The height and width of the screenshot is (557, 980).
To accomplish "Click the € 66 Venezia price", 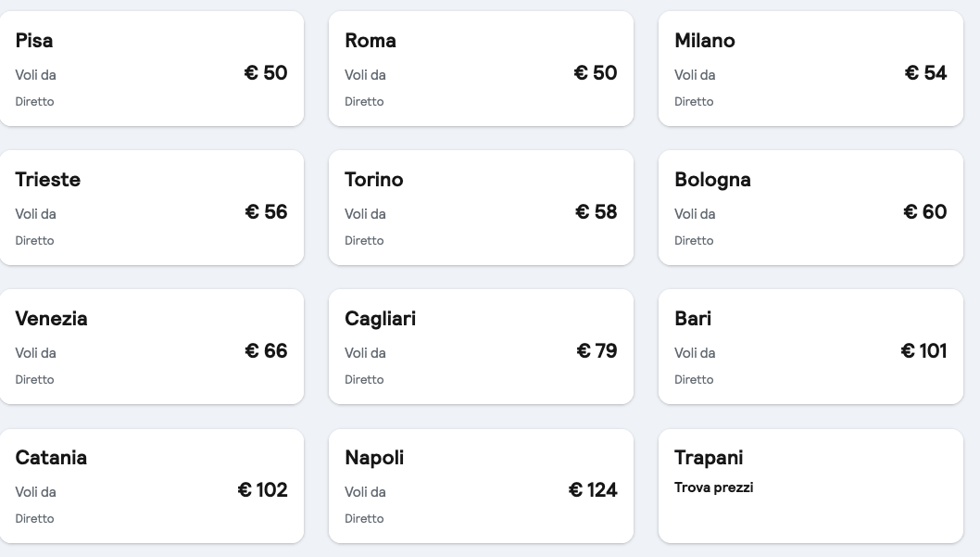I will [266, 351].
